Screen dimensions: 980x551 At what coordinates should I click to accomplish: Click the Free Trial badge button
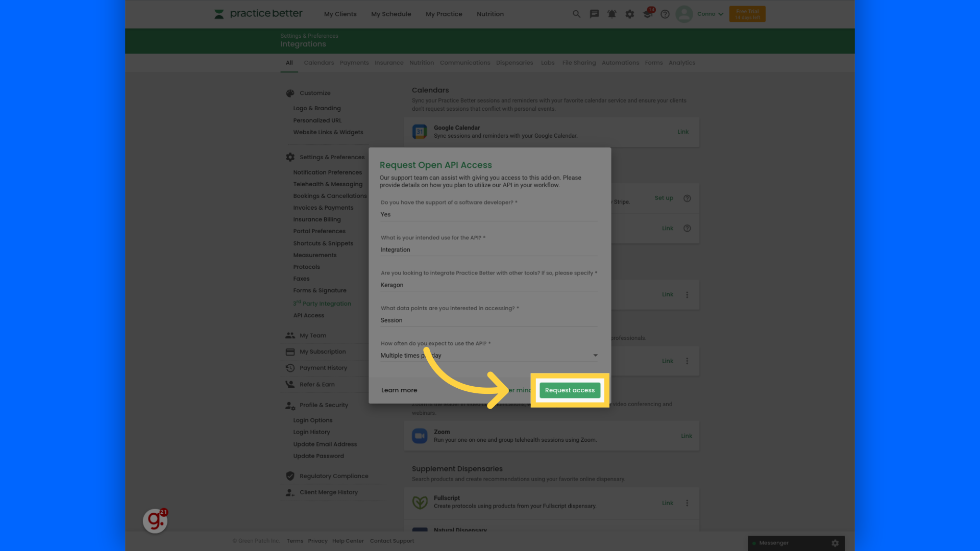pyautogui.click(x=747, y=14)
